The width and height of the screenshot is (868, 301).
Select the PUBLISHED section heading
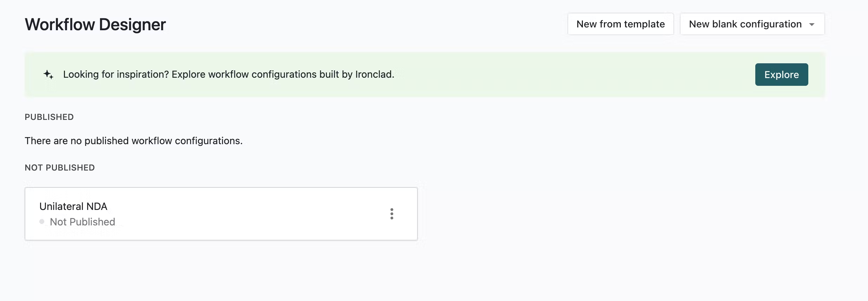49,117
